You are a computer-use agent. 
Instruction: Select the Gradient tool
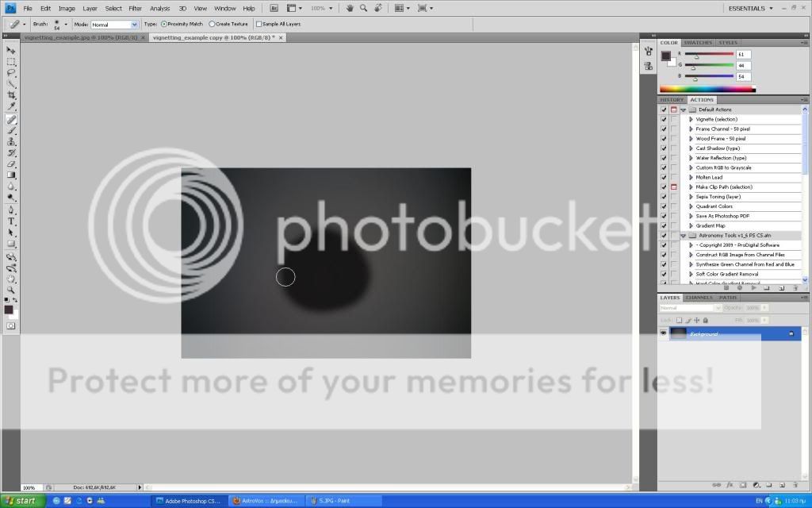11,175
